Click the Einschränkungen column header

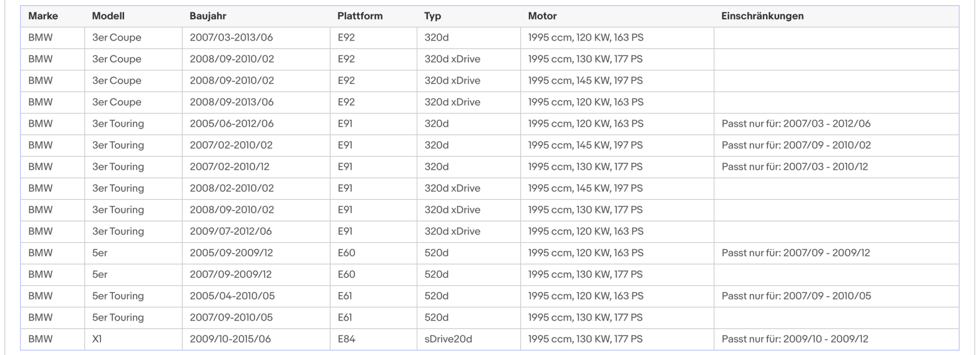coord(836,16)
